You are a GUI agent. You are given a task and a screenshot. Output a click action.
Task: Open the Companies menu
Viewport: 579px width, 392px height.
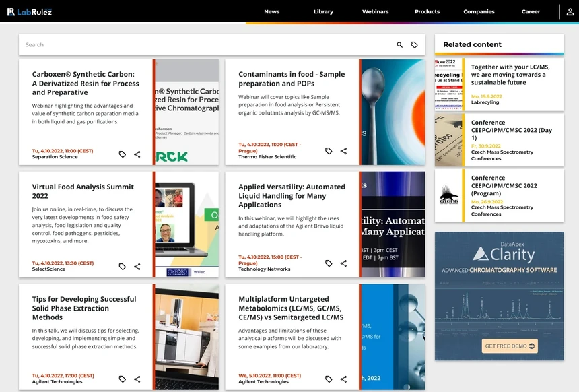point(479,12)
